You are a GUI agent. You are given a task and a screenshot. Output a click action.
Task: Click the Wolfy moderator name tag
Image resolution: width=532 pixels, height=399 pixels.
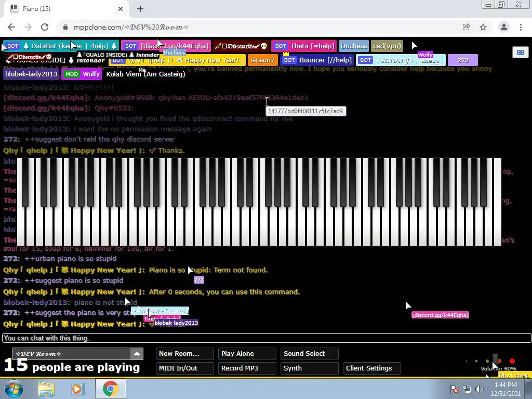tap(82, 74)
